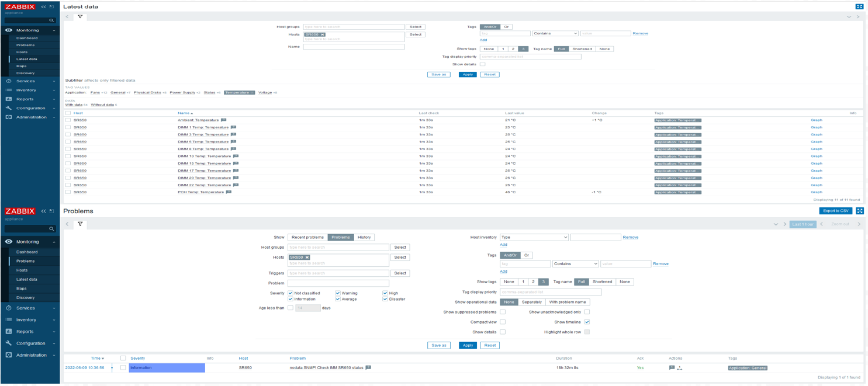Screen dimensions: 868x386
Task: Open Maps in Latest data sidebar
Action: click(22, 66)
